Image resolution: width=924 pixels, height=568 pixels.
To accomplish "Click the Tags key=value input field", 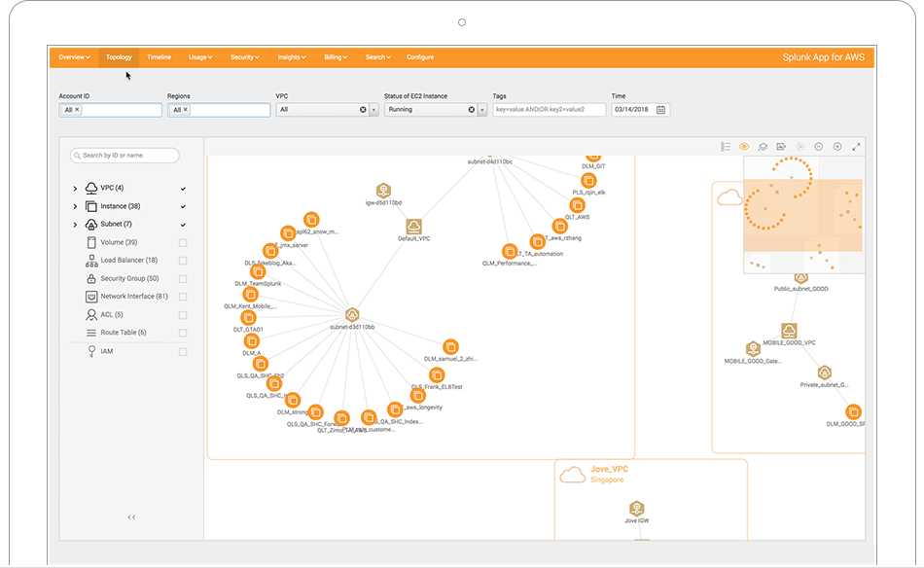I will 550,110.
